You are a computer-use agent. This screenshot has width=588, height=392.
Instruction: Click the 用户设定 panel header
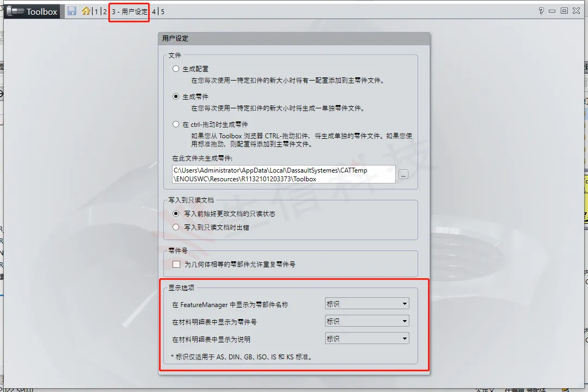[294, 38]
